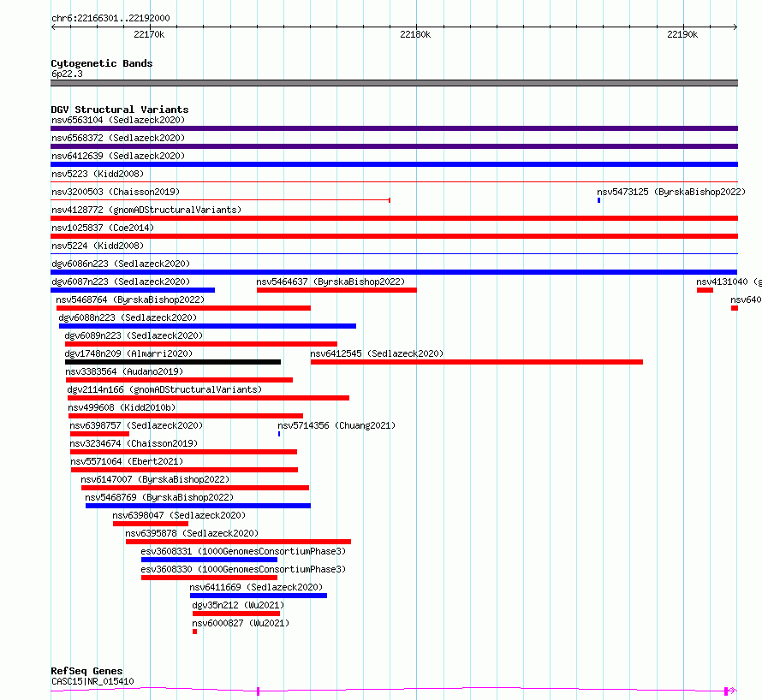
Task: Click nsv6395878 (Sedlazeck2020) label
Action: click(x=192, y=533)
